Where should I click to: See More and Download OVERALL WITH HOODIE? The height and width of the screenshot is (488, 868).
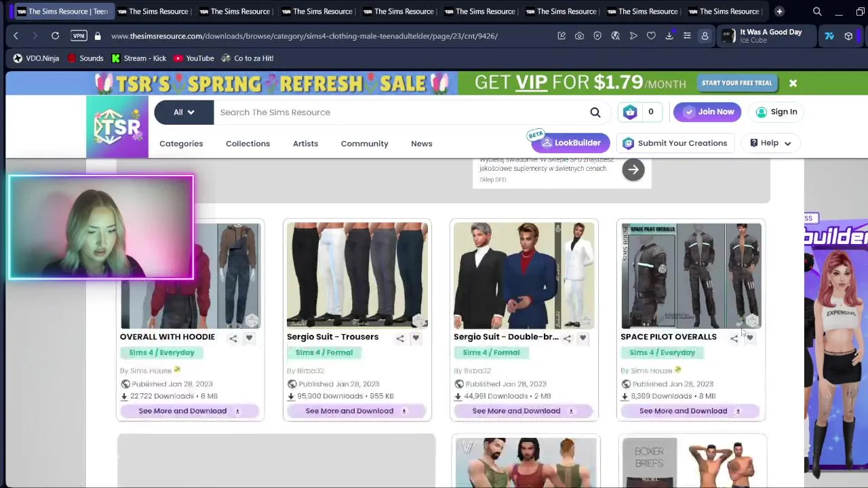[x=190, y=411]
